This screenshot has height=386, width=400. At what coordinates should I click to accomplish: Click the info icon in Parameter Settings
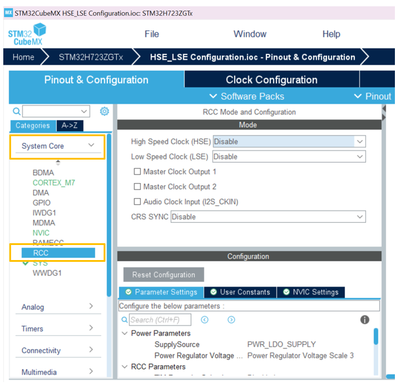365,320
